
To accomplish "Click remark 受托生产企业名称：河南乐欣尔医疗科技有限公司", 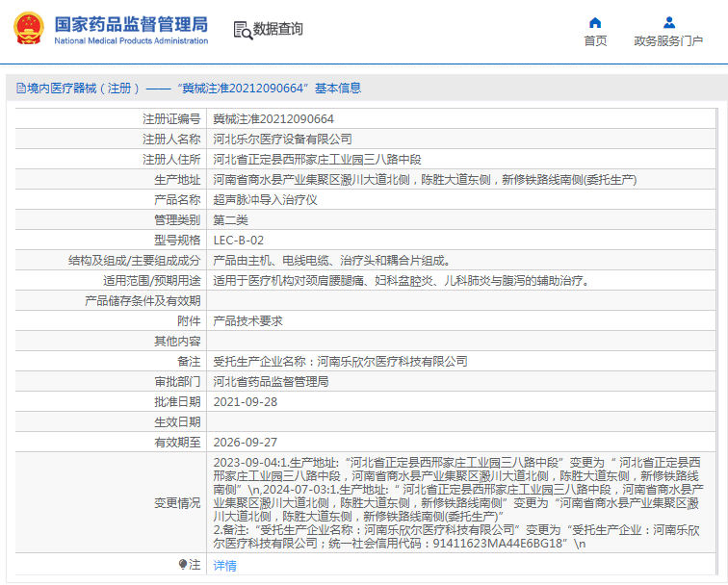I will coord(340,362).
